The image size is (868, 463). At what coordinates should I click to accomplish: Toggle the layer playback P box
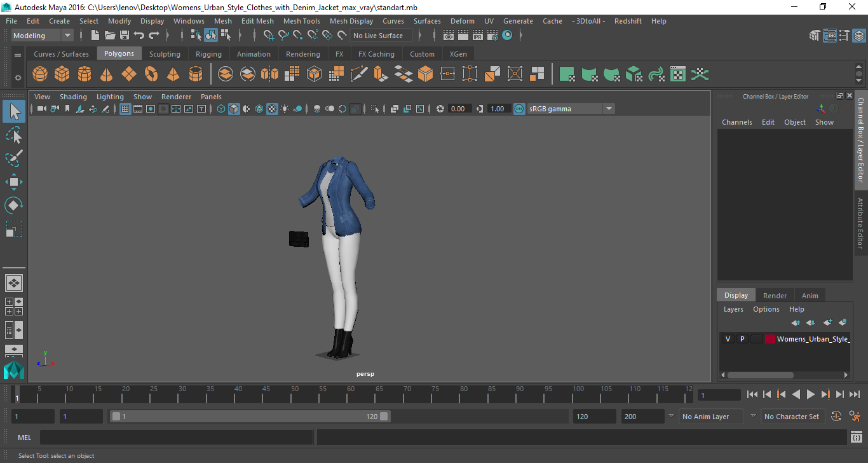coord(742,339)
